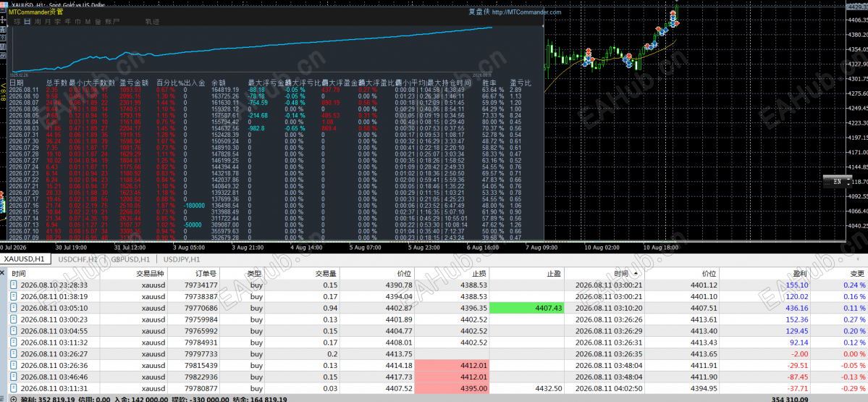Click volume 0.94 of order 79770686
This screenshot has width=868, height=402.
[x=329, y=308]
